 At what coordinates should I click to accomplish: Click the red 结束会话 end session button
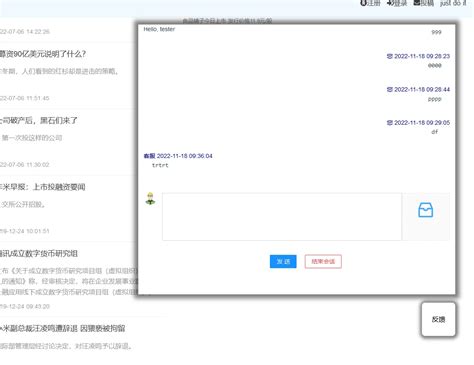click(323, 261)
